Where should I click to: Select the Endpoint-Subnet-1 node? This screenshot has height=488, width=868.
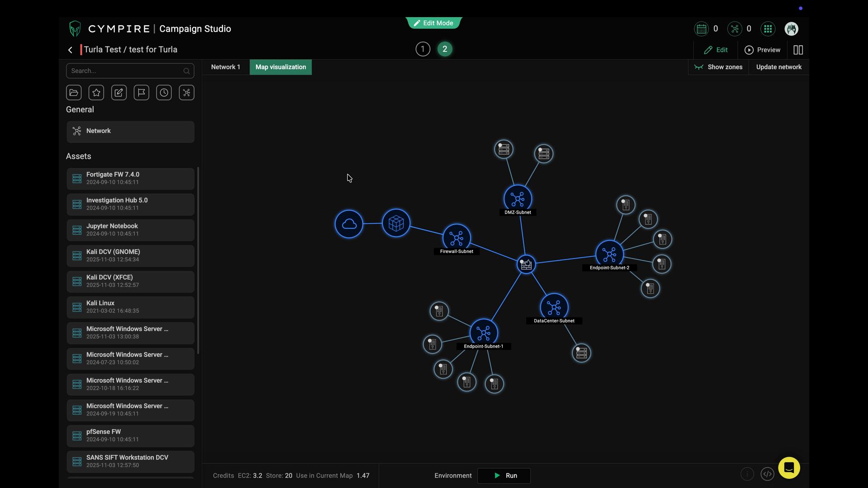point(484,333)
